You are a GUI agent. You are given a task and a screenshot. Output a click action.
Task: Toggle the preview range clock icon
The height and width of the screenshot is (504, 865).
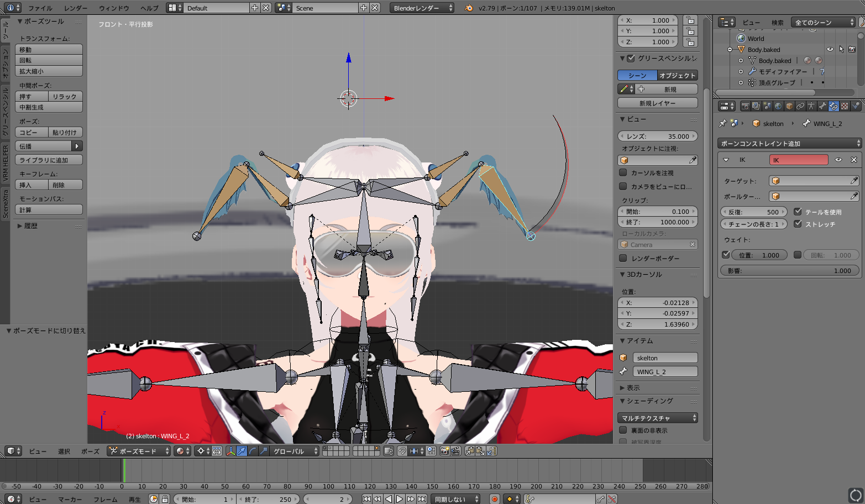[x=154, y=499]
